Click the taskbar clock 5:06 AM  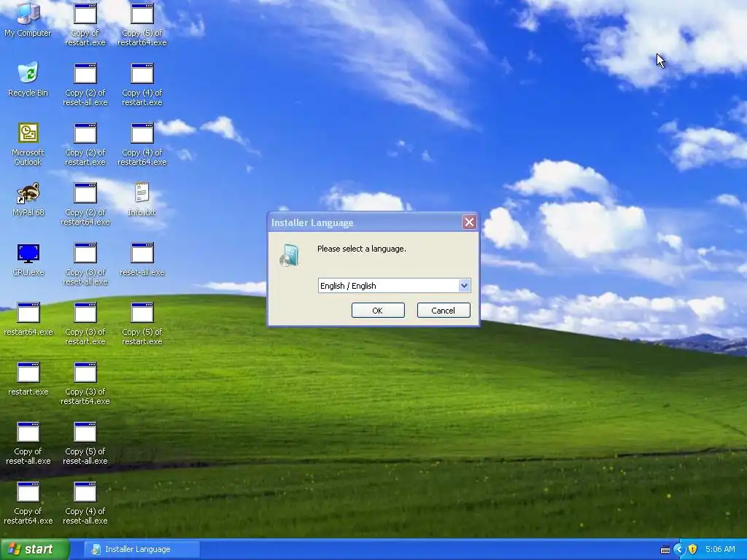click(x=720, y=549)
